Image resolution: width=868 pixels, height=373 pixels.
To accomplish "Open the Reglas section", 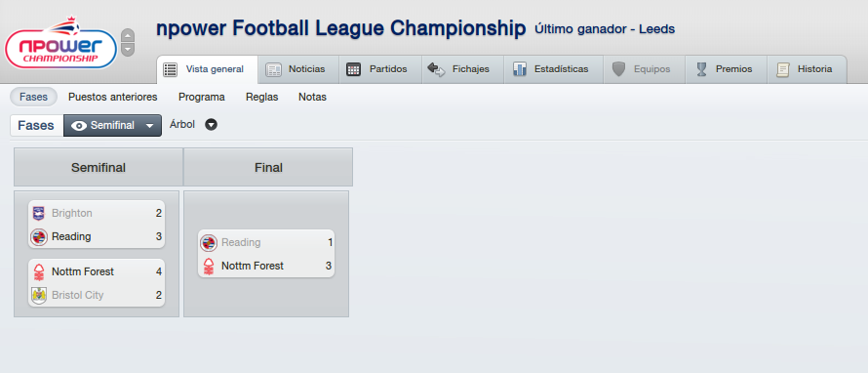I will [261, 97].
